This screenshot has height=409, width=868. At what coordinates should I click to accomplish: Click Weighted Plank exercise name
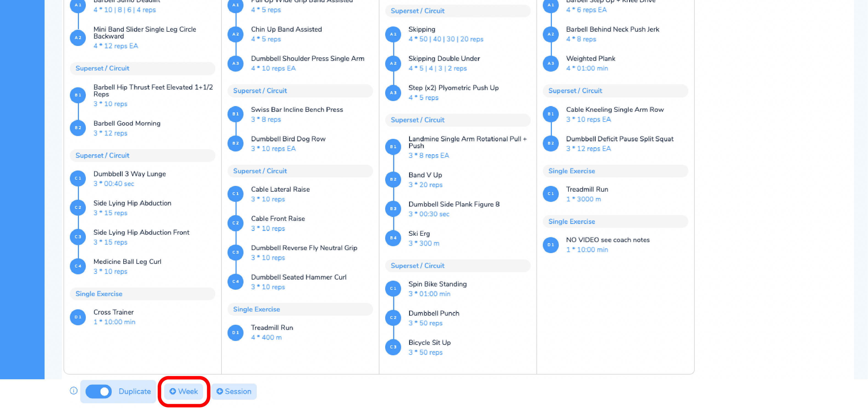click(591, 58)
